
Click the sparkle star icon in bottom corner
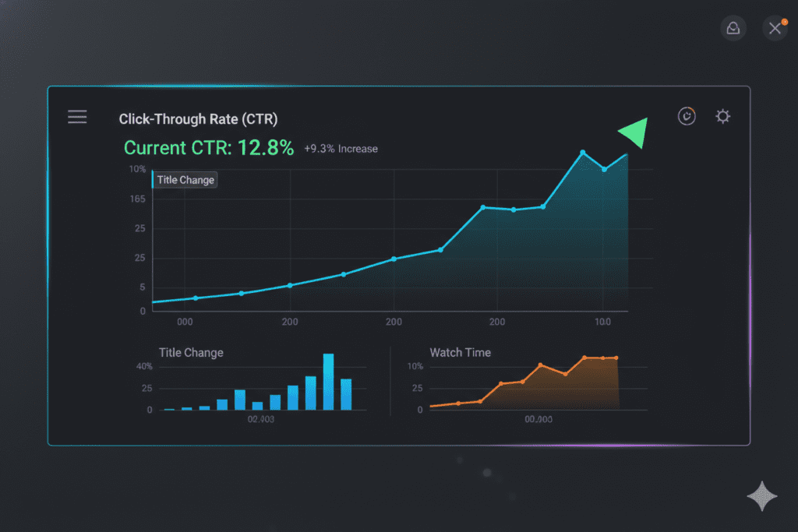[761, 496]
